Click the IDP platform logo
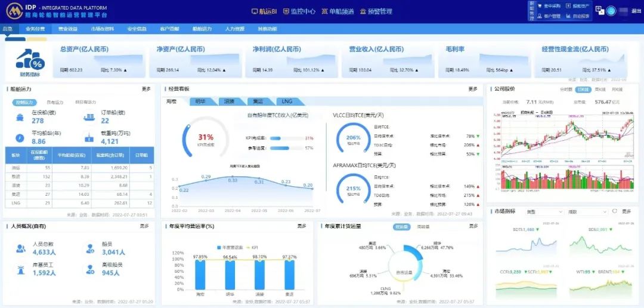 pyautogui.click(x=14, y=11)
